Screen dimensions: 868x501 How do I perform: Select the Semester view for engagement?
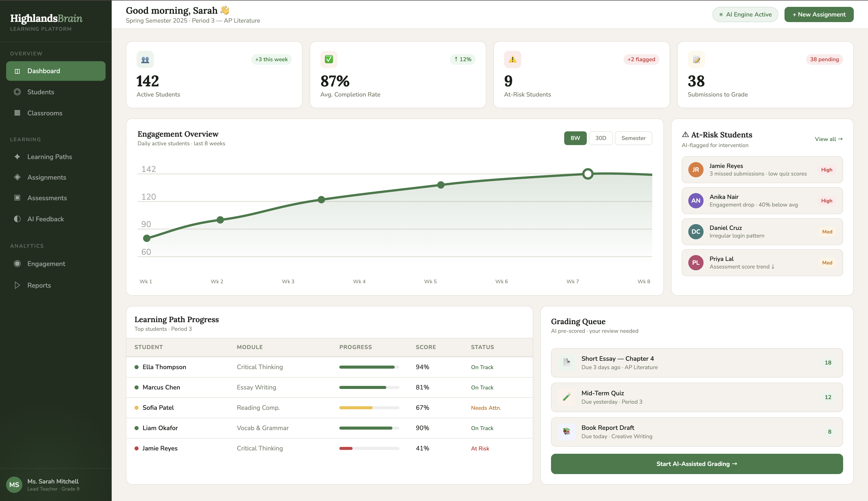[633, 138]
